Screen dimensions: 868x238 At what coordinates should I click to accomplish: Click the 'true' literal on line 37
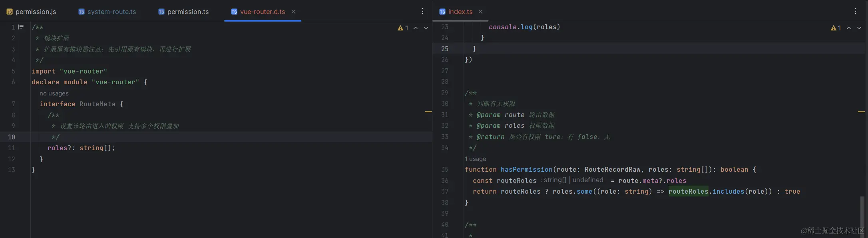pyautogui.click(x=792, y=192)
